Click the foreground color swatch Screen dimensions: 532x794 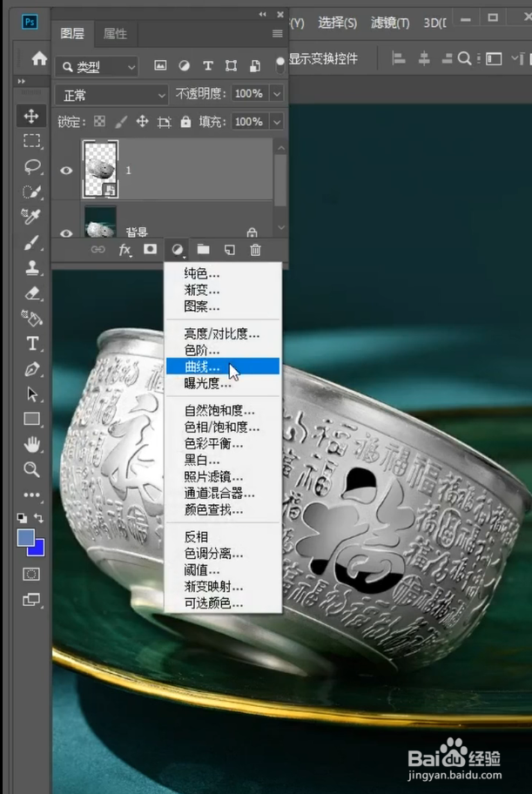(25, 537)
